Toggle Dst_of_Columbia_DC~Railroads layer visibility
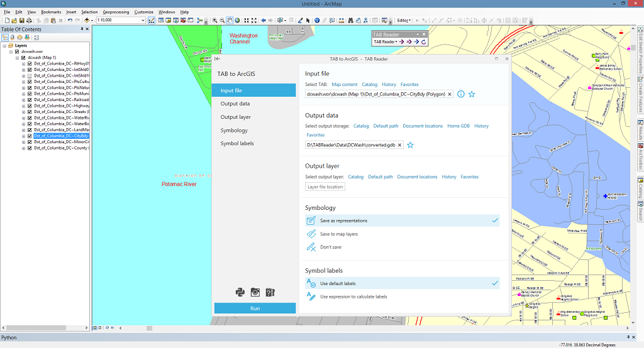Viewport: 644px width, 348px height. (30, 100)
